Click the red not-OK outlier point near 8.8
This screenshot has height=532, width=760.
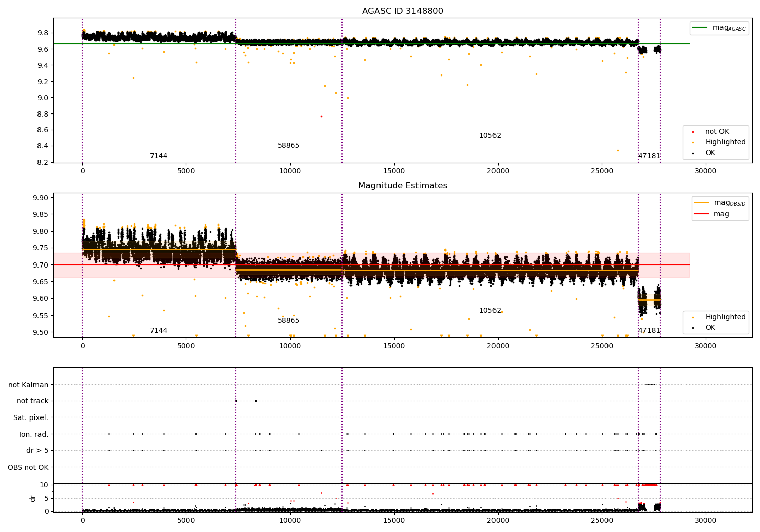pos(321,116)
